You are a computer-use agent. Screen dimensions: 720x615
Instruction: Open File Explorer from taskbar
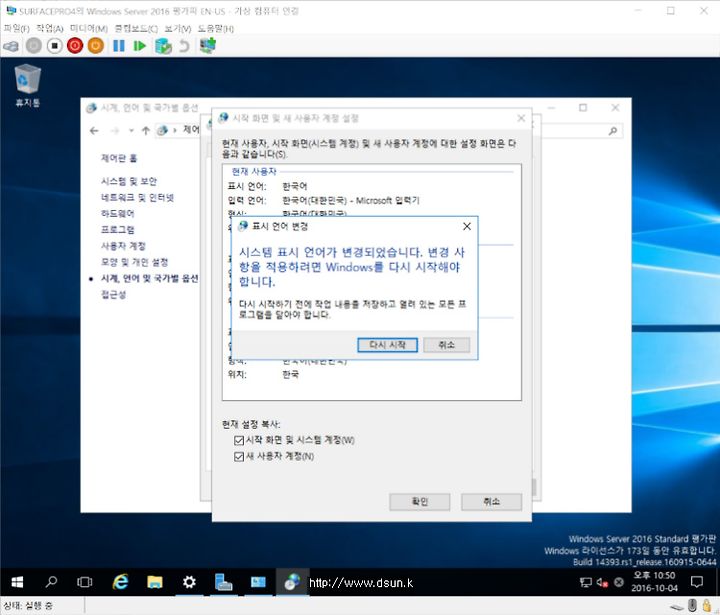click(155, 582)
